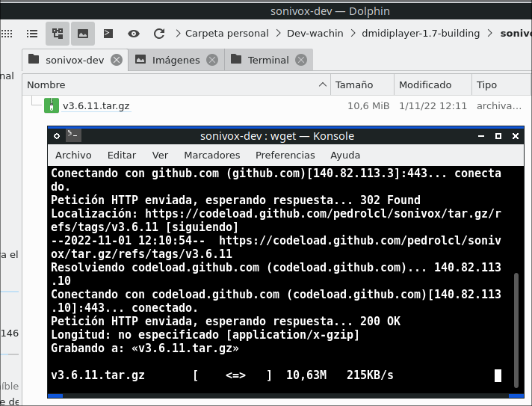532x406 pixels.
Task: Sort files by Modificado column
Action: (433, 84)
